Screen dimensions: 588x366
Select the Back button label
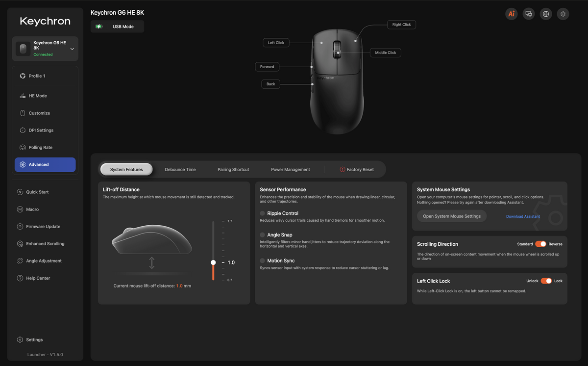click(270, 84)
